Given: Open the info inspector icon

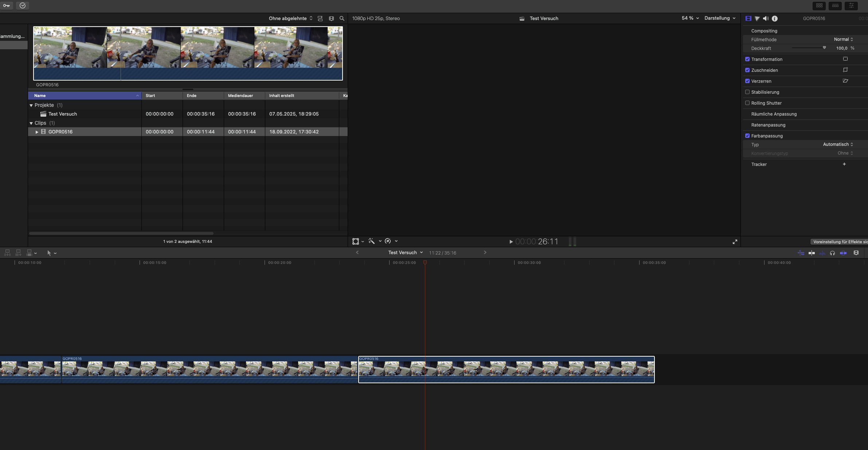Looking at the screenshot, I should pos(775,18).
